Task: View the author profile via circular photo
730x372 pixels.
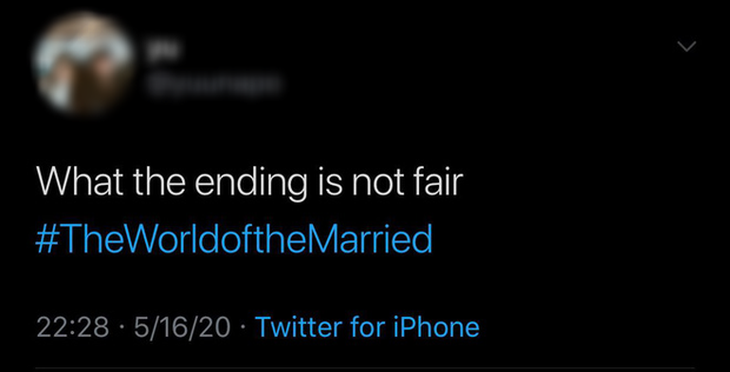Action: click(83, 63)
